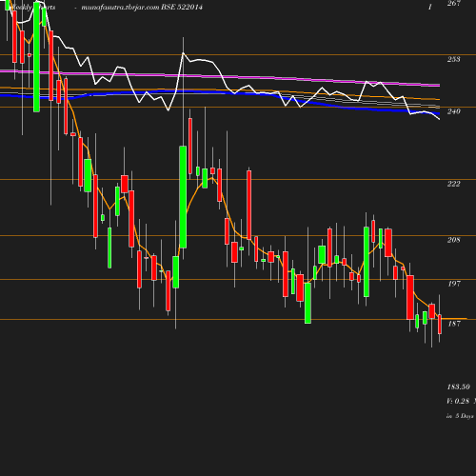476x476 pixels.
Task: Click the 267 price axis label
Action: pos(453,4)
